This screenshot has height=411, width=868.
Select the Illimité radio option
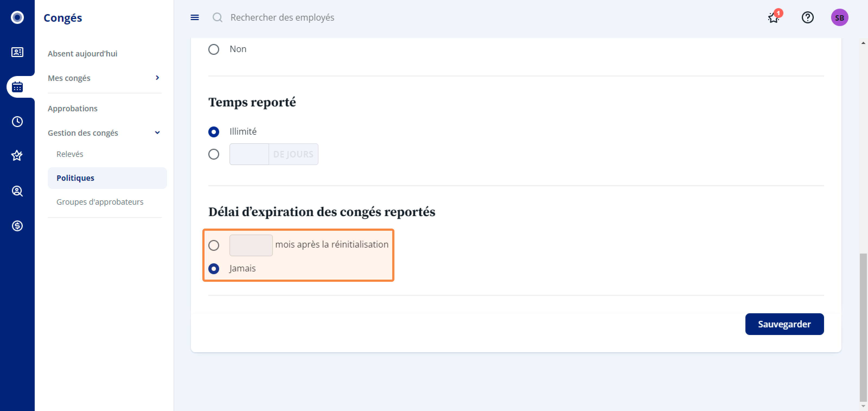214,132
